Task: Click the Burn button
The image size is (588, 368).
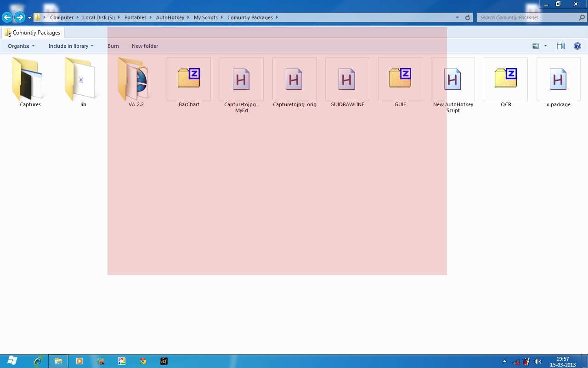Action: coord(113,46)
